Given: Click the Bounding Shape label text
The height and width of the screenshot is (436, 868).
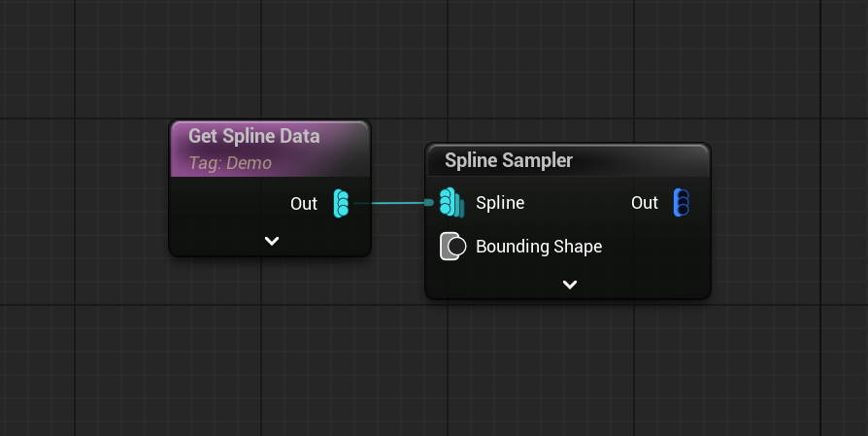Looking at the screenshot, I should click(539, 247).
